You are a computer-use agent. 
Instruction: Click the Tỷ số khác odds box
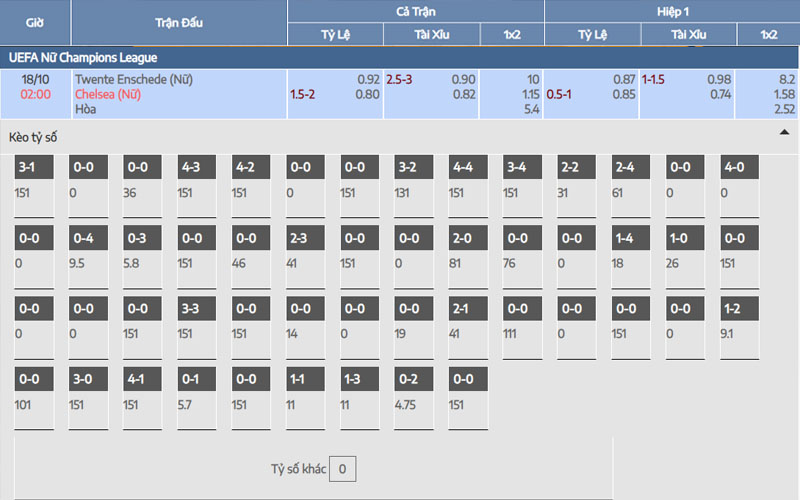342,468
